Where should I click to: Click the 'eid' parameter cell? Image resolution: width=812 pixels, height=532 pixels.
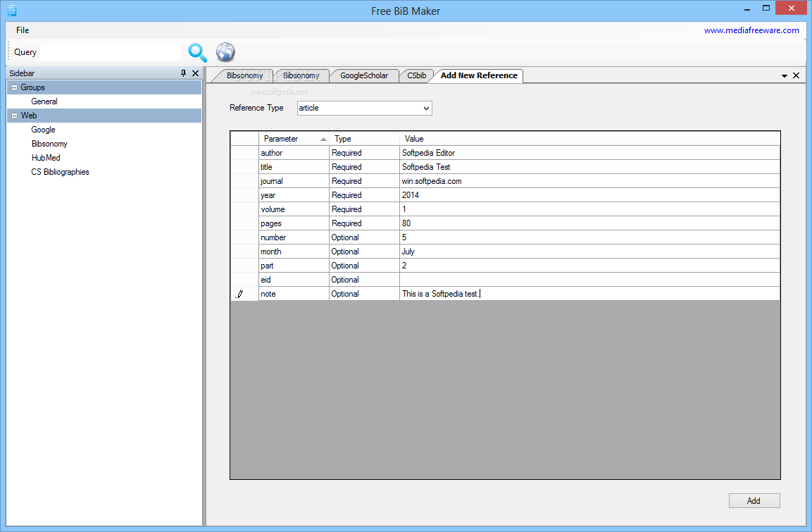(294, 280)
